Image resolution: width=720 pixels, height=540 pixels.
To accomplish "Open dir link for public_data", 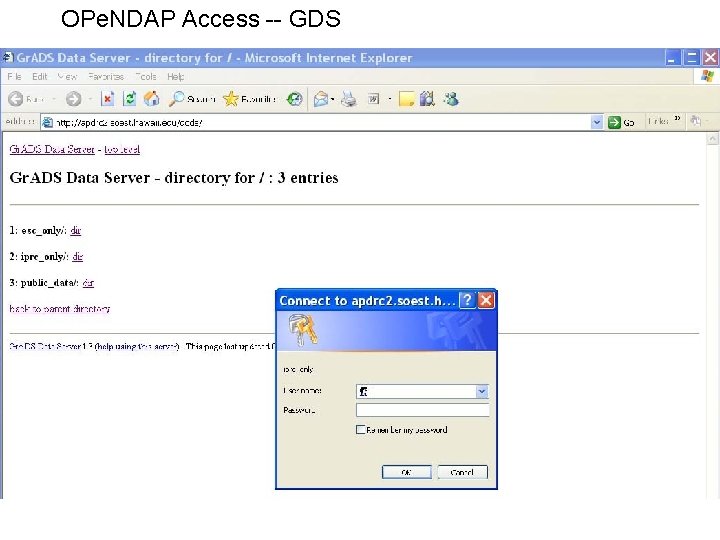I will click(x=88, y=282).
